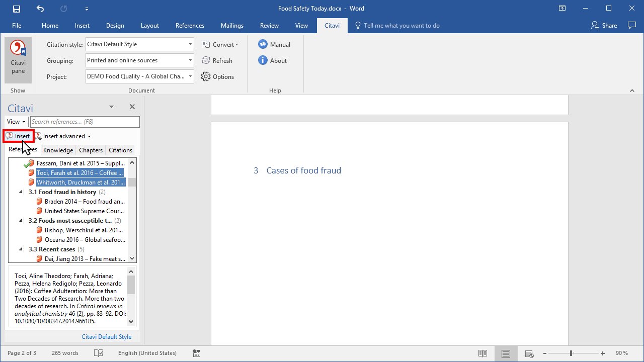The width and height of the screenshot is (644, 362).
Task: Switch to the Layout ribbon tab
Action: click(150, 26)
